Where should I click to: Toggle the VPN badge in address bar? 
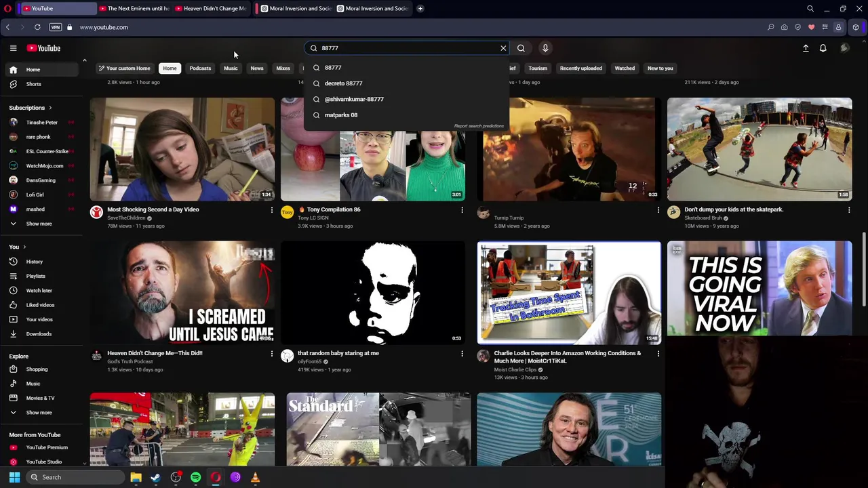(x=56, y=27)
